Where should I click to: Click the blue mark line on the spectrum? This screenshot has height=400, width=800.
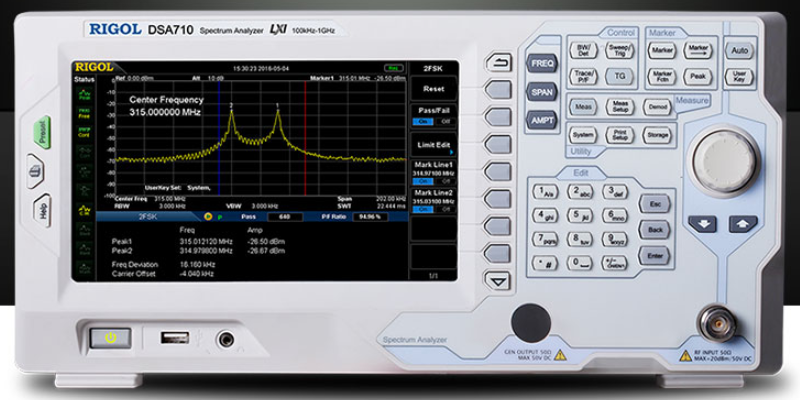(219, 138)
